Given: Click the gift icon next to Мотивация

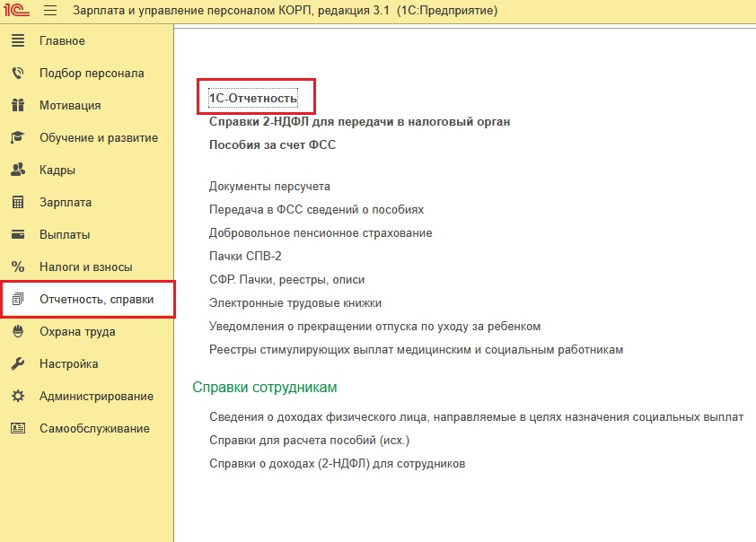Looking at the screenshot, I should pos(17,106).
